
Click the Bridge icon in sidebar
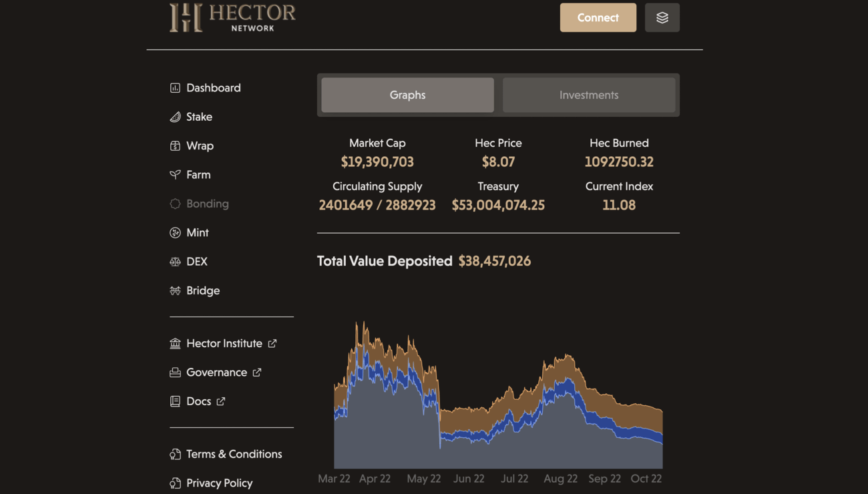pos(175,290)
